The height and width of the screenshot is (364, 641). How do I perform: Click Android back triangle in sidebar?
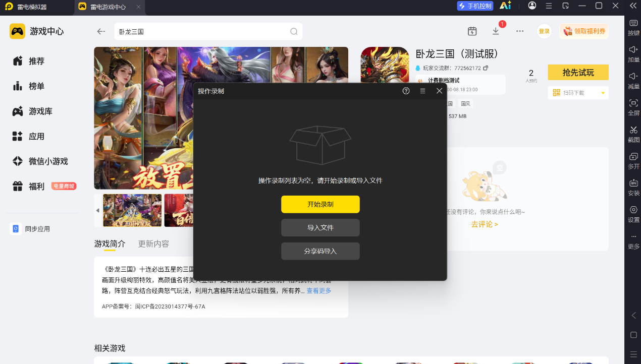pyautogui.click(x=634, y=316)
